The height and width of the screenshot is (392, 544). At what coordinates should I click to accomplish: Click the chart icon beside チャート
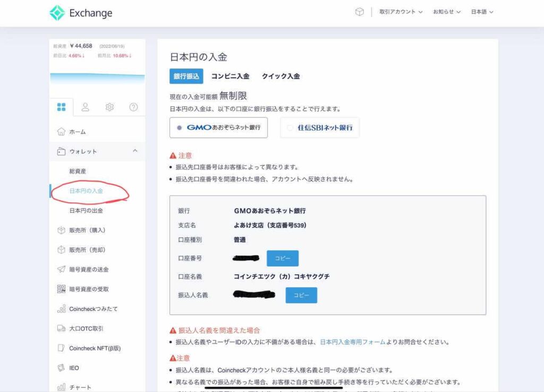click(62, 387)
